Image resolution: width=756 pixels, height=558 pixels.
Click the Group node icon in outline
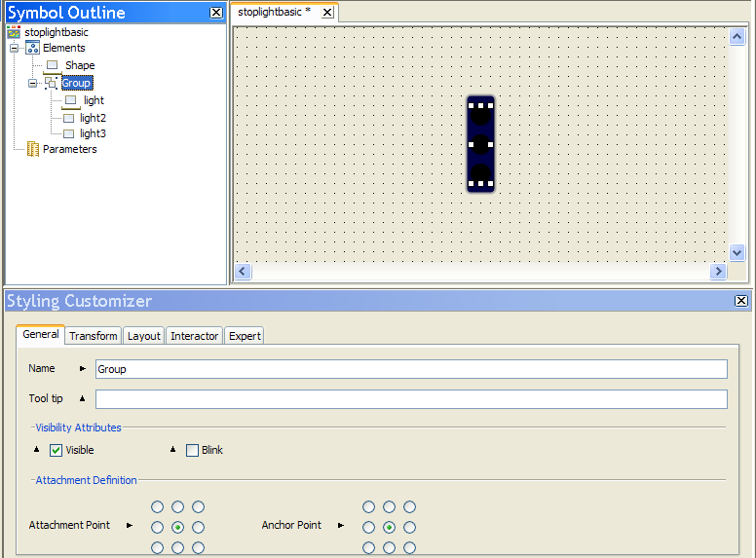click(x=52, y=83)
